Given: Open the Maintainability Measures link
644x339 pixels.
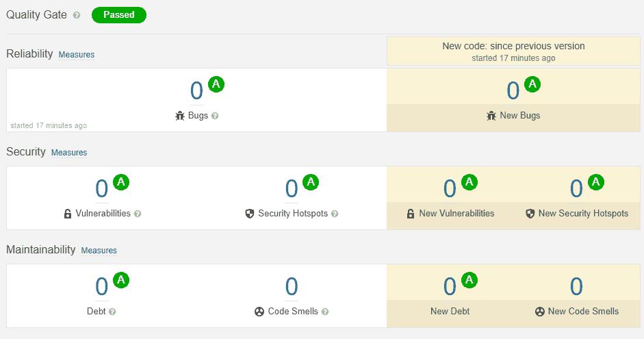Looking at the screenshot, I should coord(99,250).
